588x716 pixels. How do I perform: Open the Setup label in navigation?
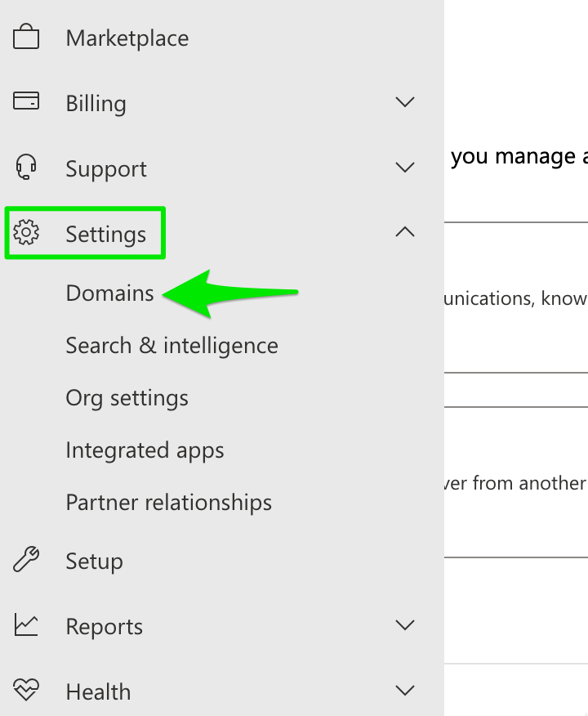[x=95, y=562]
